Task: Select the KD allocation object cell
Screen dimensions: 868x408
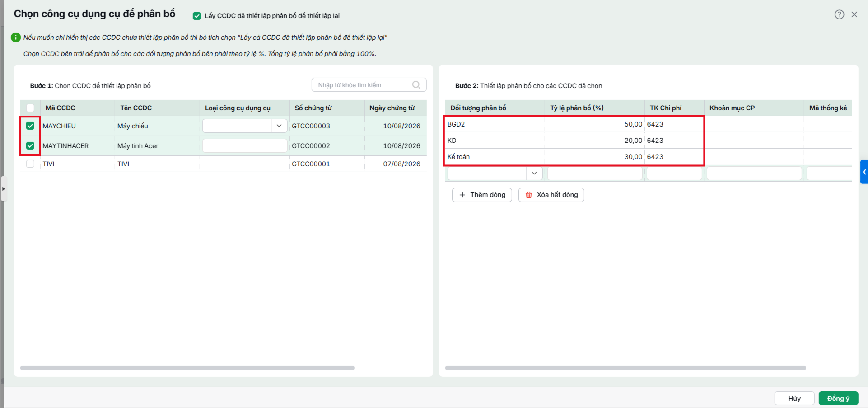Action: [495, 141]
